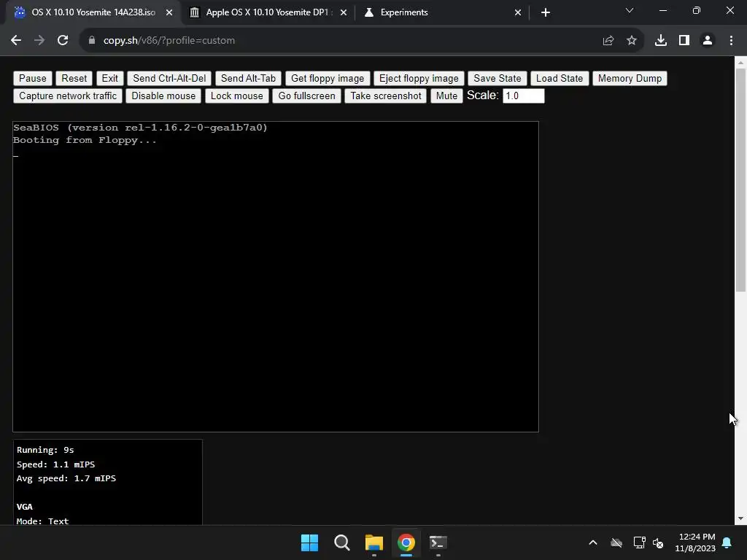
Task: Open the Chrome downloads icon
Action: (x=660, y=41)
